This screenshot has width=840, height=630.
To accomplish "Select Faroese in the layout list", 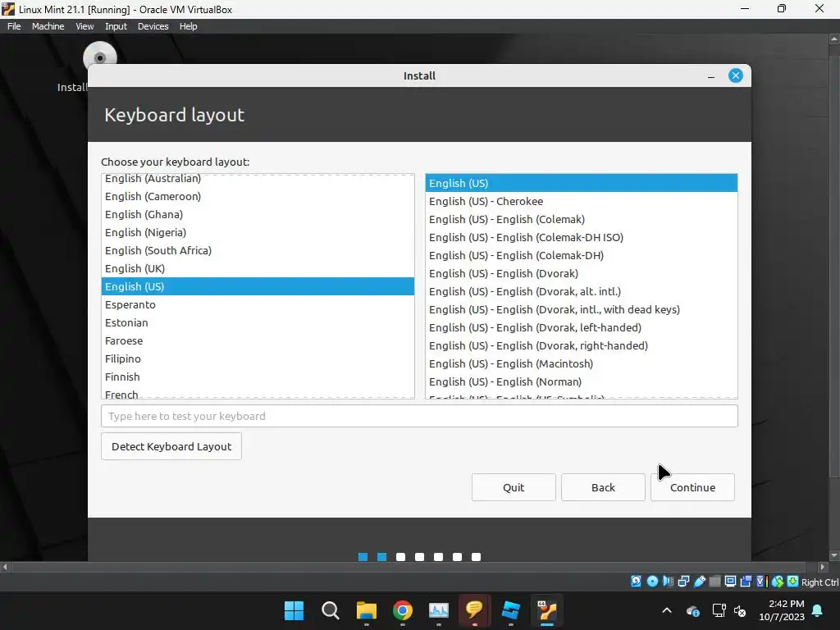I will click(258, 340).
